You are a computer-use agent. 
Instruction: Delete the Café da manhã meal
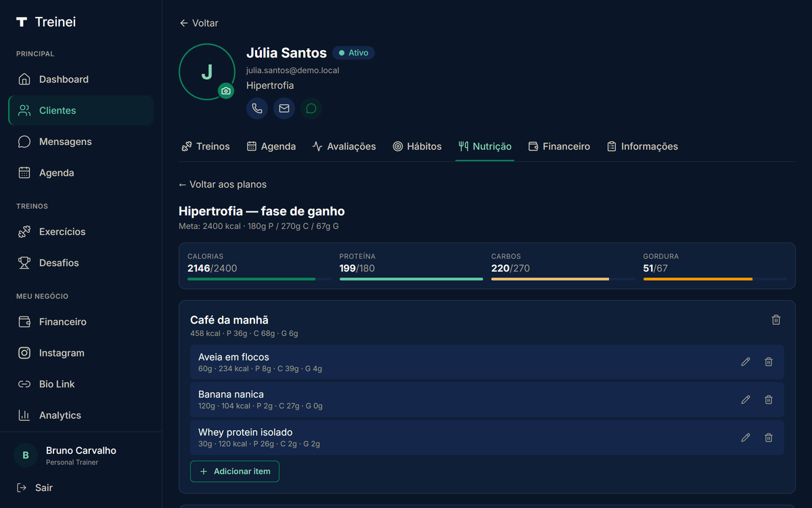(x=776, y=320)
